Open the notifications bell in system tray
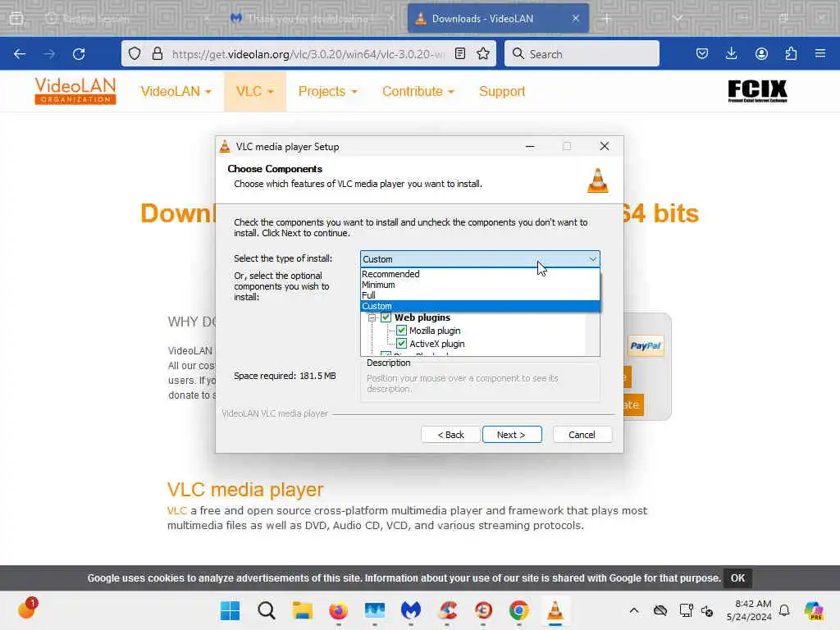Viewport: 840px width, 630px height. (x=784, y=610)
